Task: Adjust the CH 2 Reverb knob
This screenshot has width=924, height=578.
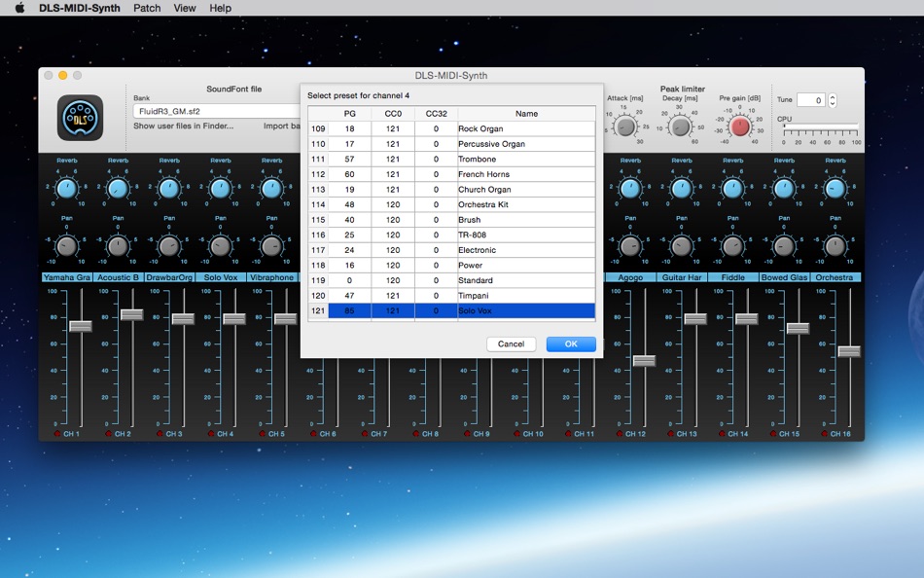Action: click(118, 189)
